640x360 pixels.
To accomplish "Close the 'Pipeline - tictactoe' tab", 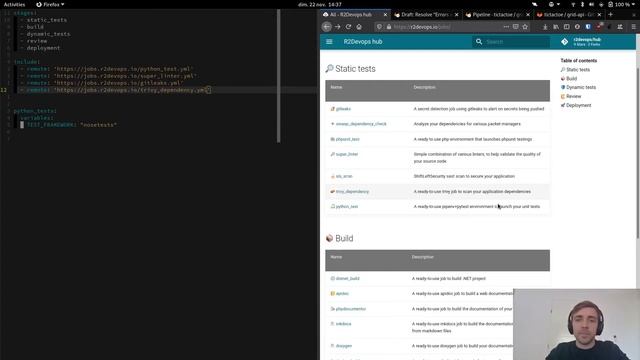I will [528, 15].
